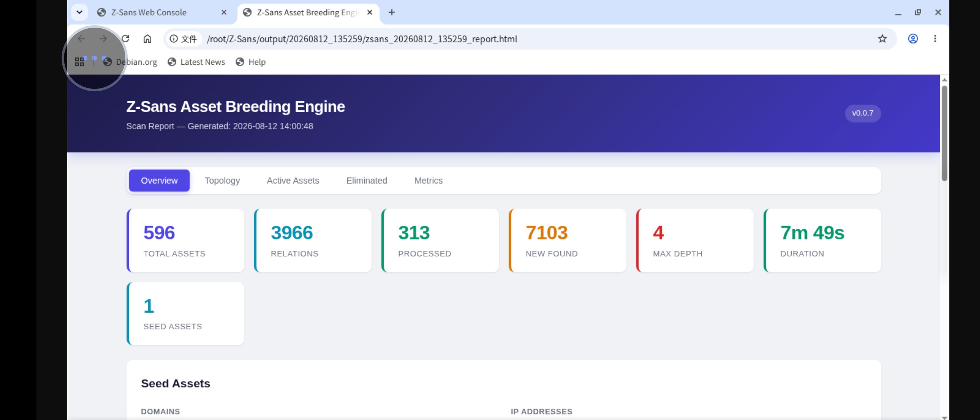
Task: Click the 313 Processed card
Action: tap(440, 240)
